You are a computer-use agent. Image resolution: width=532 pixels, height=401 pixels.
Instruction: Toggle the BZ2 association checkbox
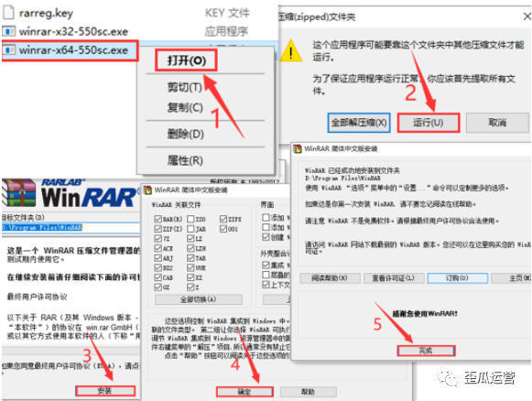pos(157,267)
